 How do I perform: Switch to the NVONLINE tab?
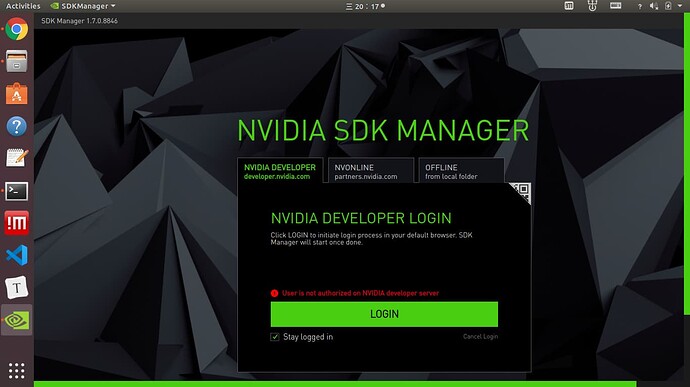pyautogui.click(x=371, y=171)
